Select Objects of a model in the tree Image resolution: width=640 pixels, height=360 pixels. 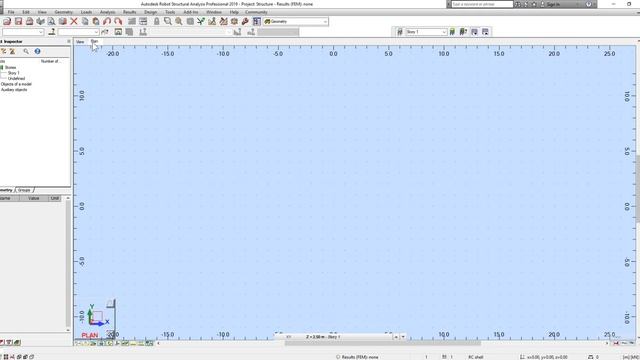click(x=16, y=84)
